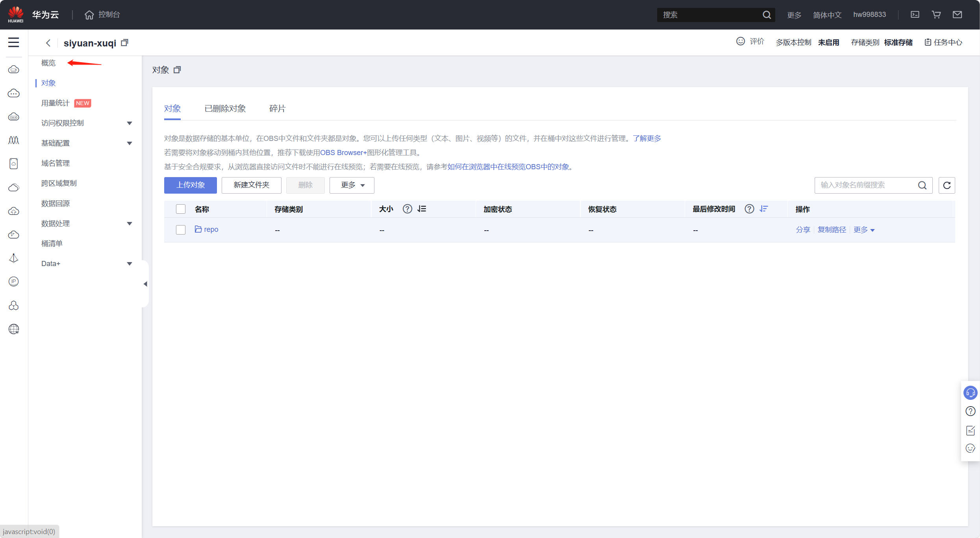Sort objects by size icon
980x538 pixels.
[422, 209]
